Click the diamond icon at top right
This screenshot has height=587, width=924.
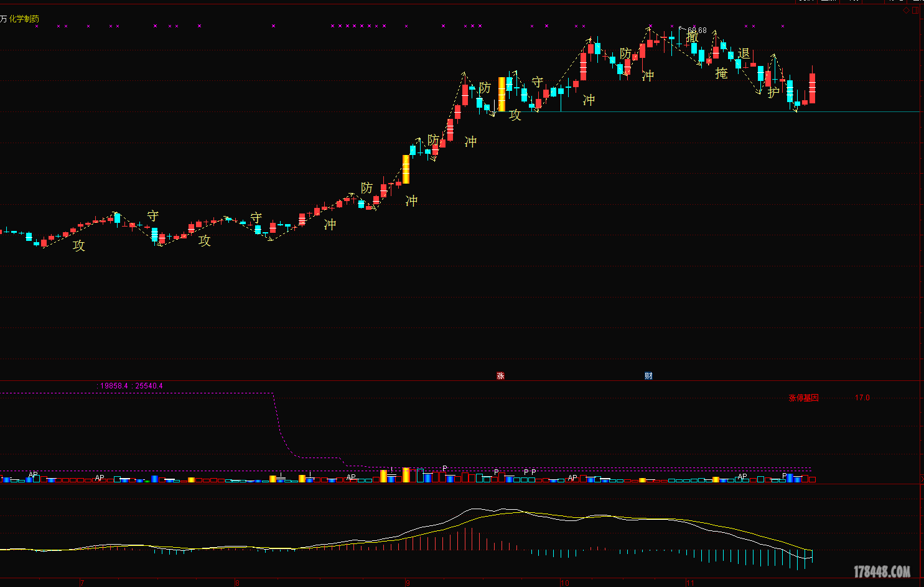pos(906,11)
